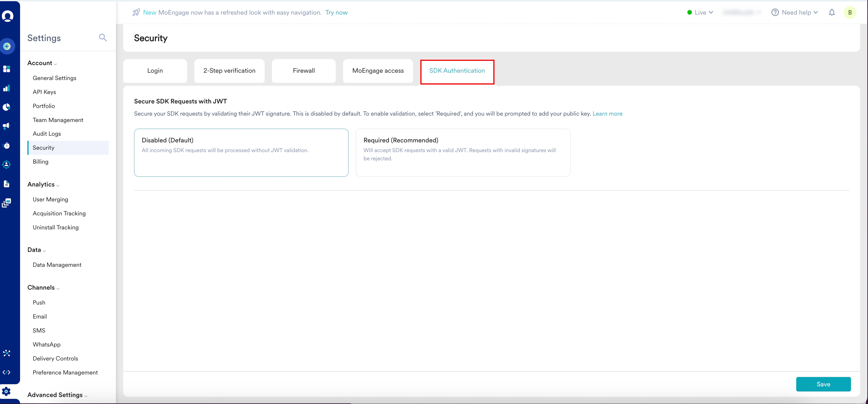Click the Save button

click(823, 384)
